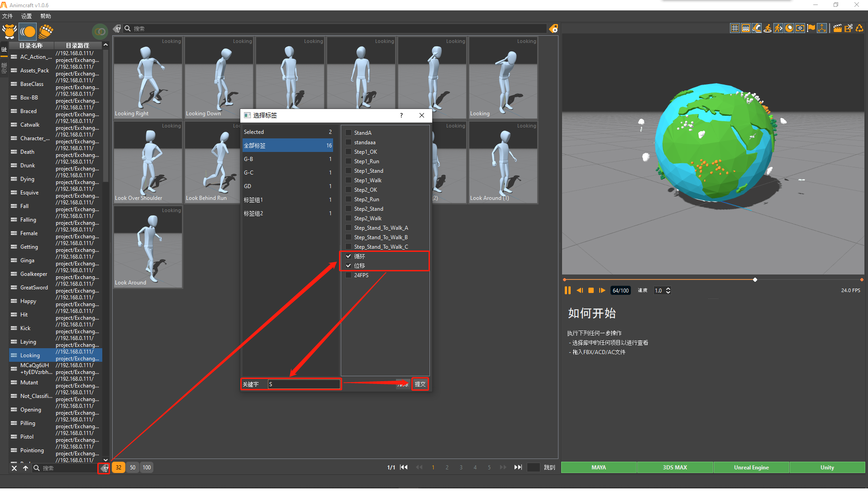The image size is (868, 492).
Task: Collapse the folder list header arrow
Action: (105, 45)
